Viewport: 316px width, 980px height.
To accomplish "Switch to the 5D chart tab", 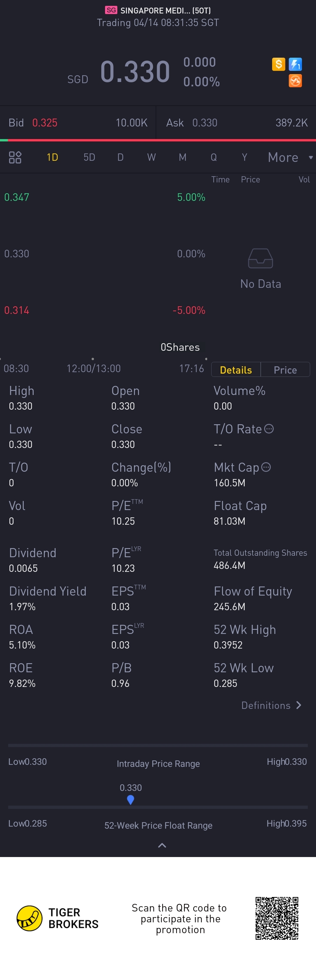I will [x=89, y=157].
